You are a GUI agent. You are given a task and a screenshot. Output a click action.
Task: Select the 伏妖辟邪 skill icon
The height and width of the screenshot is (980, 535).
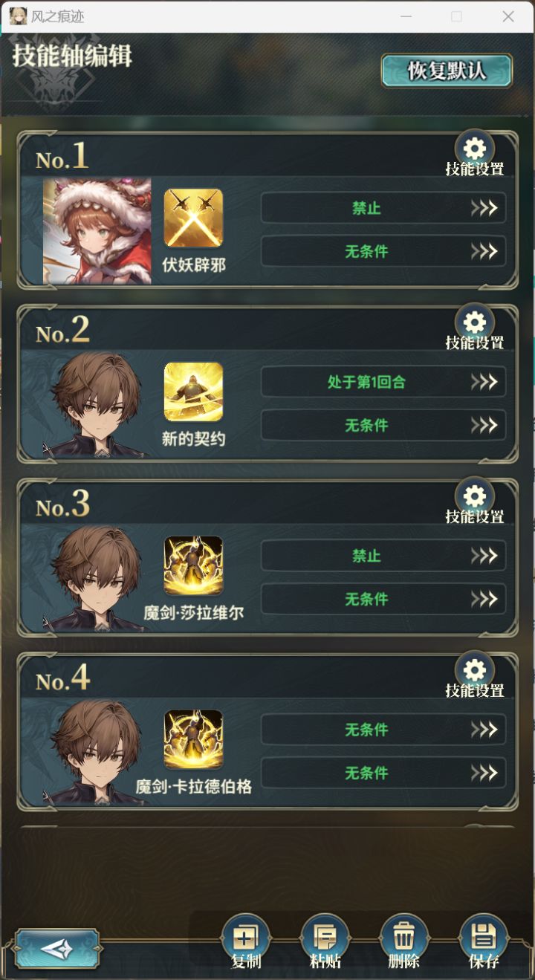(193, 218)
